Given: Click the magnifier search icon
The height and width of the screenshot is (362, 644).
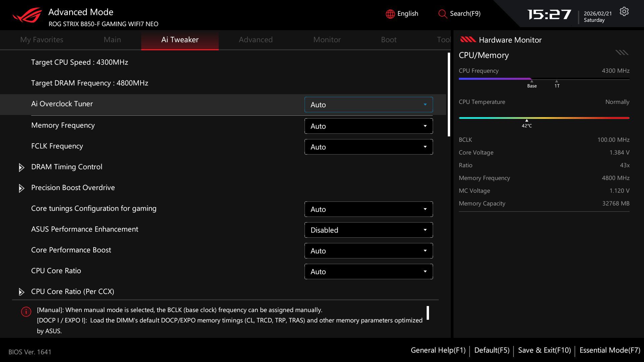Looking at the screenshot, I should (x=442, y=14).
